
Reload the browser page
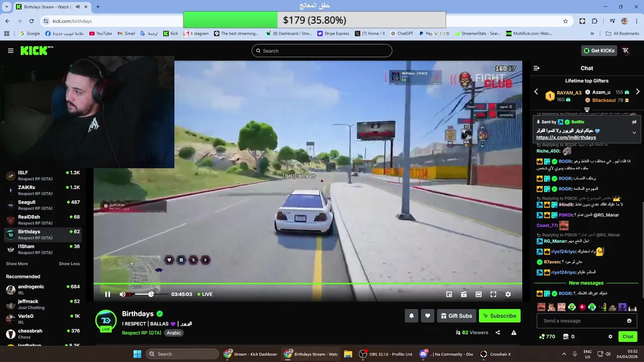coord(31,21)
